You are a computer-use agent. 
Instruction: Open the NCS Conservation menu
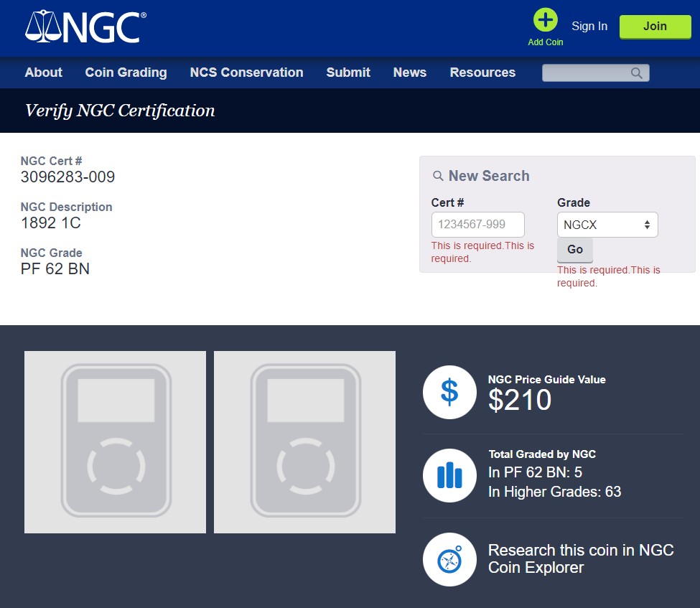[x=246, y=73]
